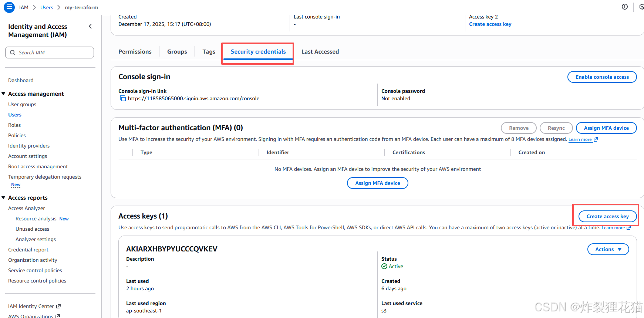Screen dimensions: 644x318
Task: Select the Security credentials tab
Action: (258, 51)
